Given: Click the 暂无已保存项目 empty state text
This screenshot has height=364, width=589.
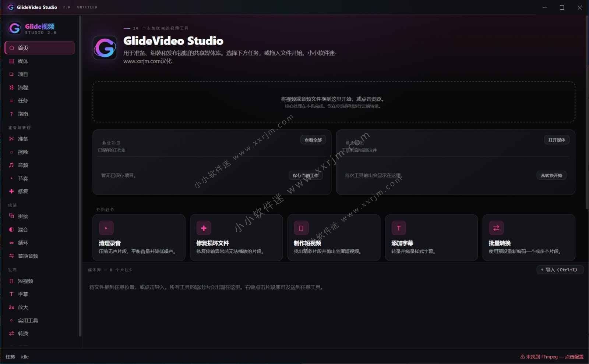Looking at the screenshot, I should coord(119,175).
